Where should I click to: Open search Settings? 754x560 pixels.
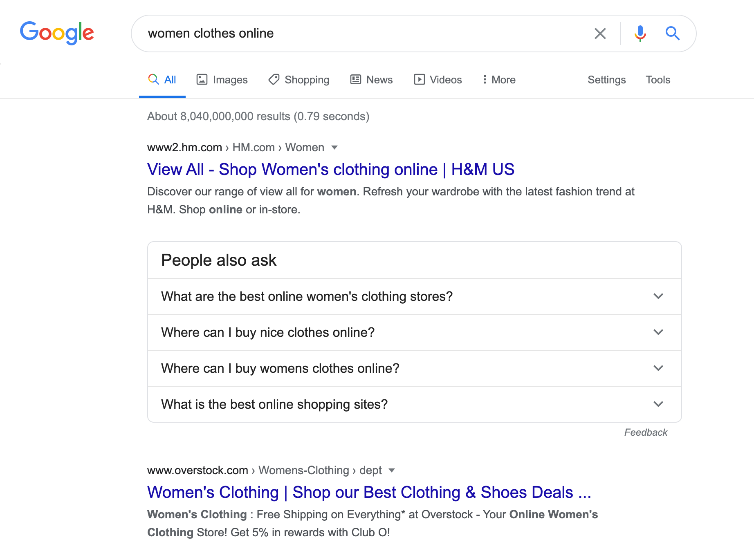click(x=606, y=80)
